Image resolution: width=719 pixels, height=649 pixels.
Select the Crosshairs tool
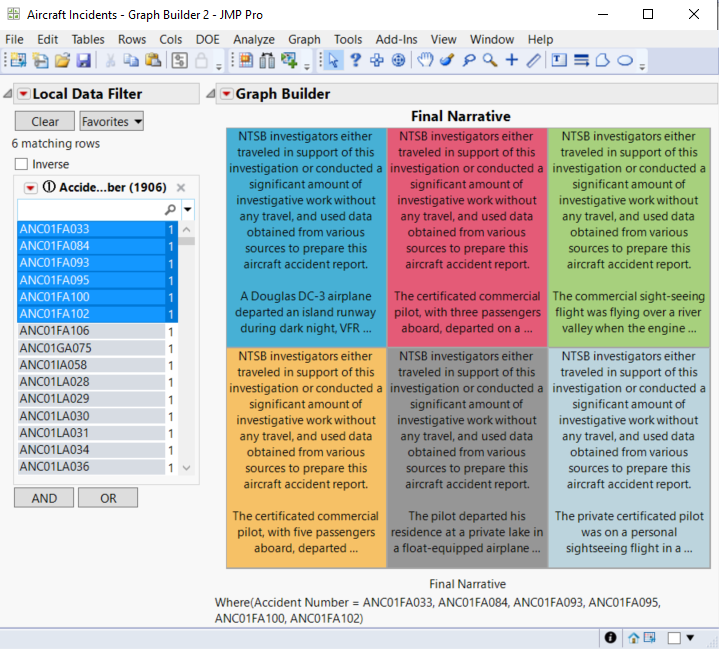pyautogui.click(x=511, y=61)
